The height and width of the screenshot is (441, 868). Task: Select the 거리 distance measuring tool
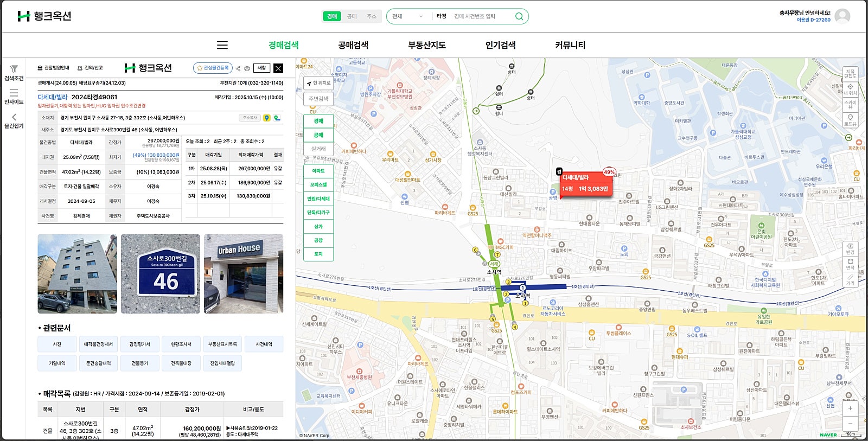[850, 279]
